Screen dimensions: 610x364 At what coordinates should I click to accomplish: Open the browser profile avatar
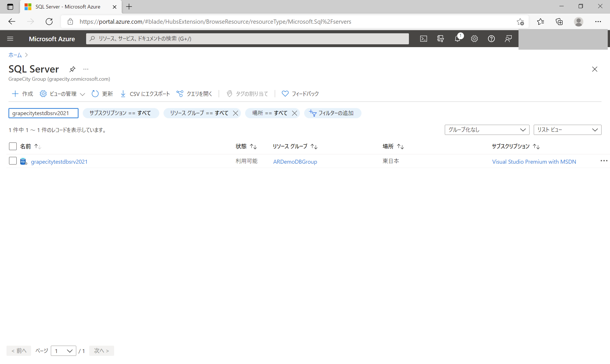(x=579, y=22)
